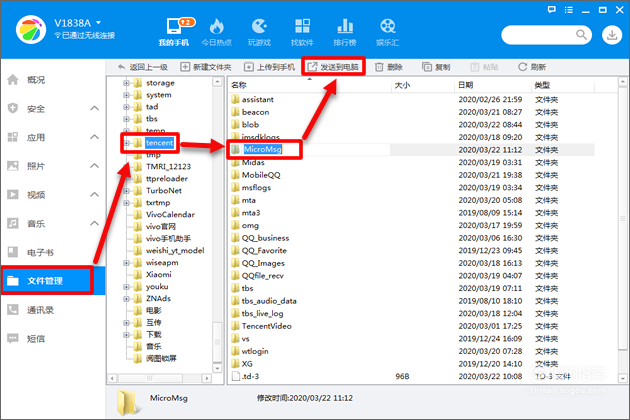Click file list scrollbar down arrow

point(622,378)
